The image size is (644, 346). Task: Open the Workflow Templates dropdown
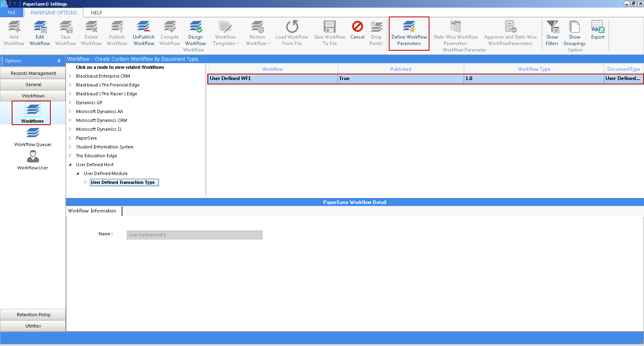point(225,33)
